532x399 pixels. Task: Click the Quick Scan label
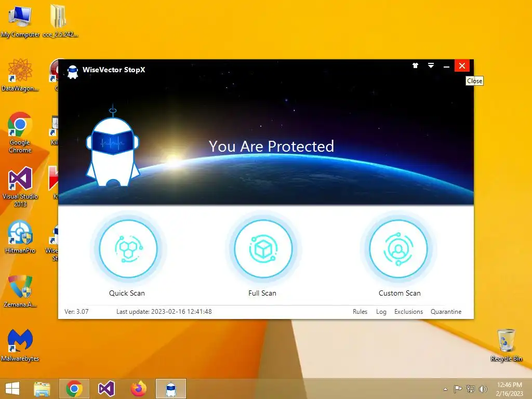(x=127, y=293)
